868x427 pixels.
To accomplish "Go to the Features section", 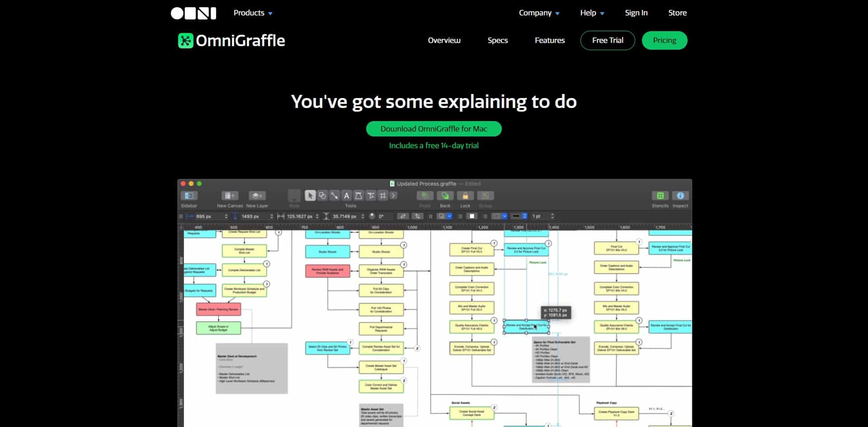I will pyautogui.click(x=550, y=40).
